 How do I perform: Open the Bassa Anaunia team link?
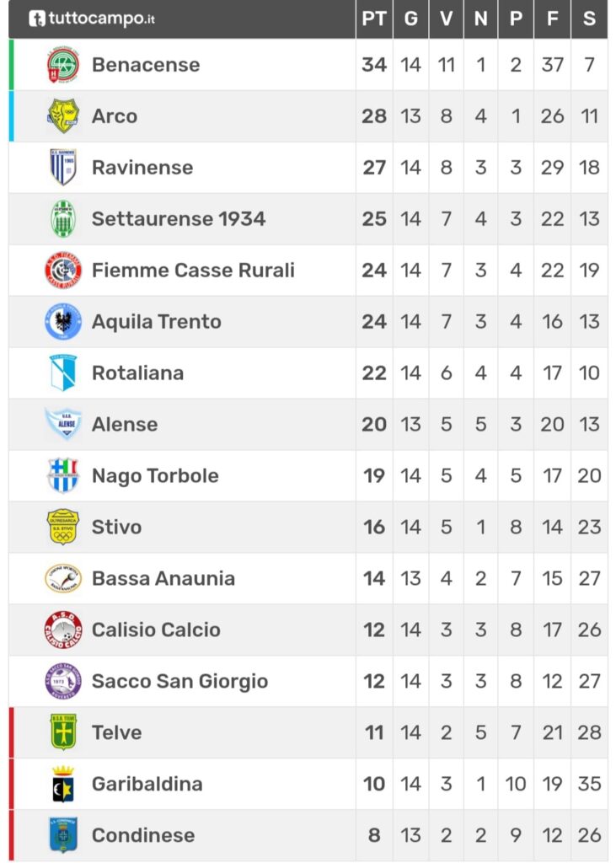point(163,578)
